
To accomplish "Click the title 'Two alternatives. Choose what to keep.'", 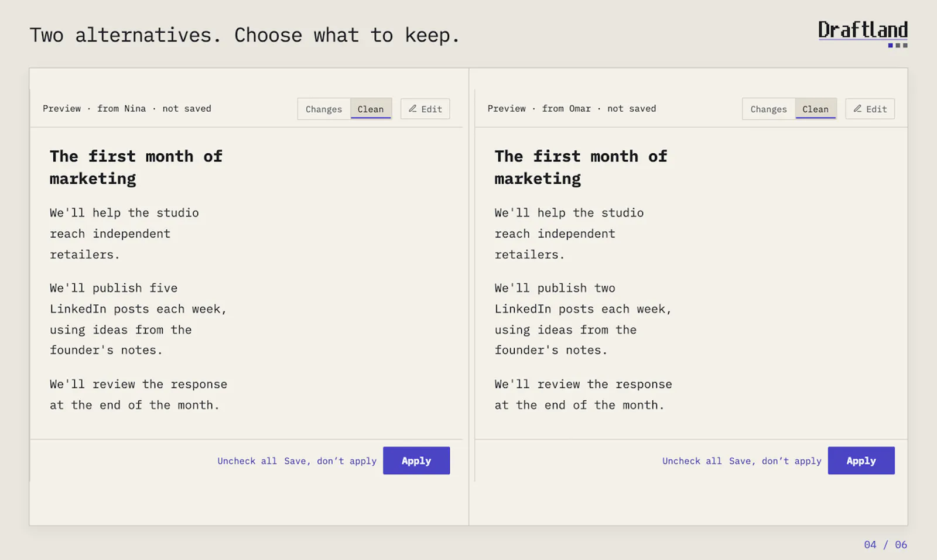I will (x=245, y=36).
